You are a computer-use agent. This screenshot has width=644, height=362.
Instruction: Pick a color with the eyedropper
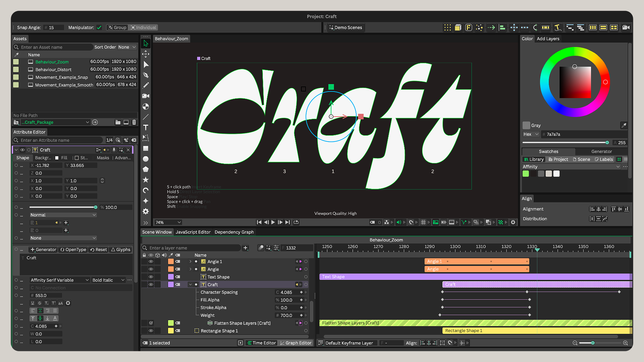(624, 125)
